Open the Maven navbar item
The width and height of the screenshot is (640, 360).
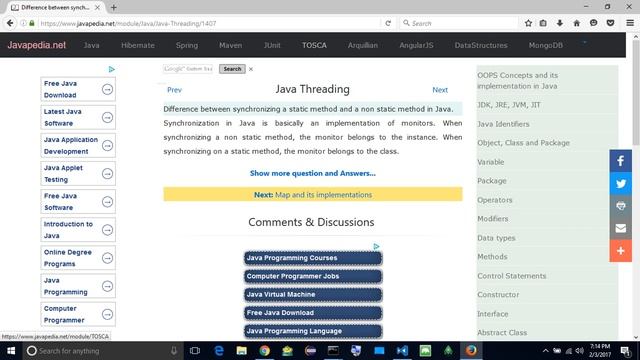231,45
